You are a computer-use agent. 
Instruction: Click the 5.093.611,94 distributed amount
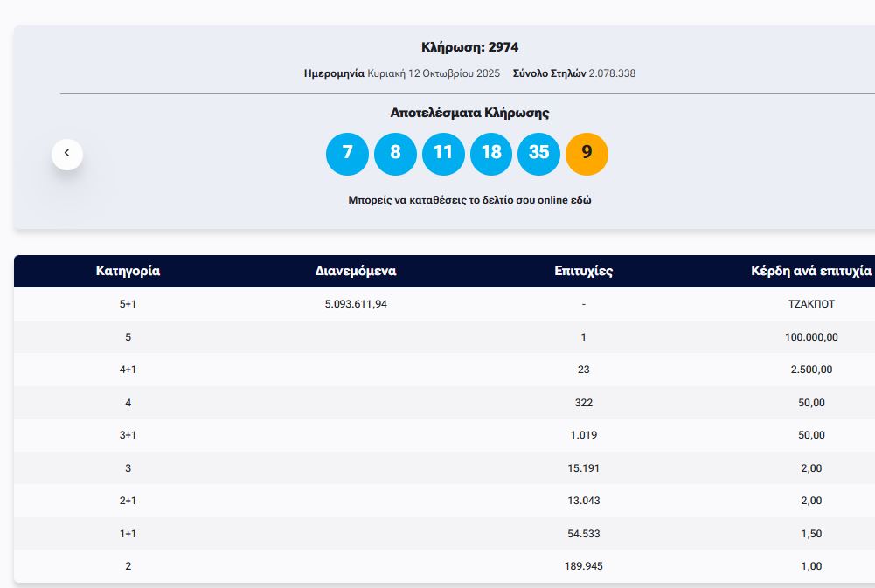coord(356,304)
